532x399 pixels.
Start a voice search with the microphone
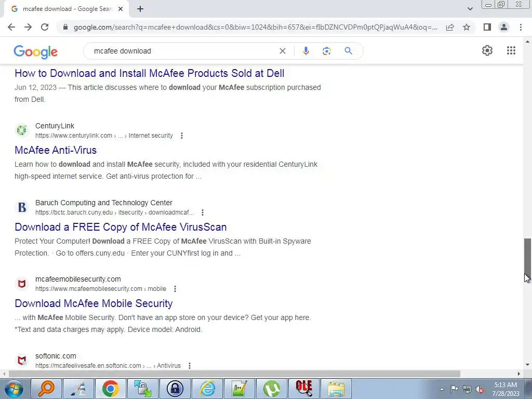pos(305,51)
